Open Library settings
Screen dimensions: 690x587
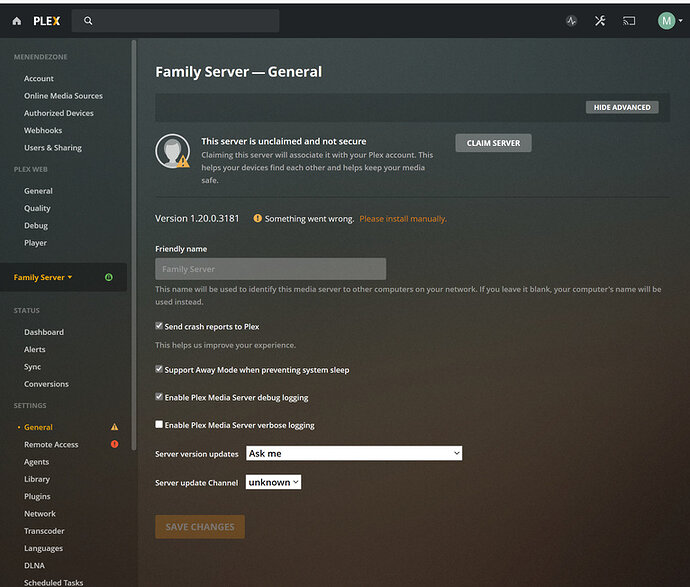point(37,479)
